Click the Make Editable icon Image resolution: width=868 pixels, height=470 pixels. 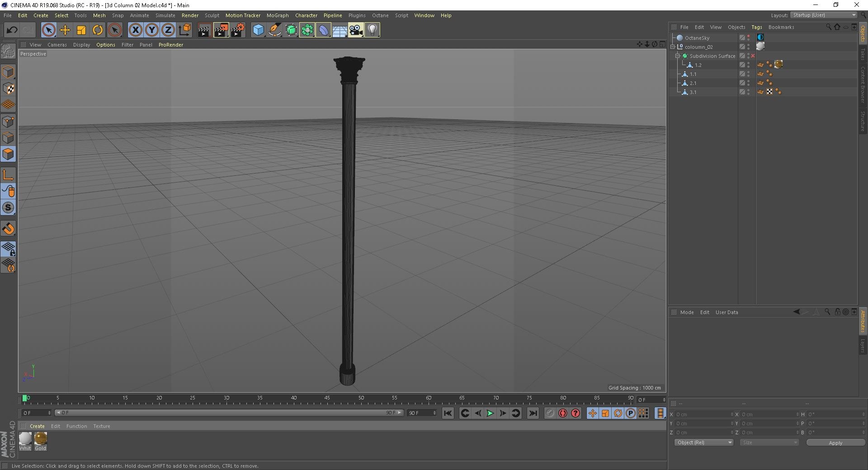coord(8,51)
